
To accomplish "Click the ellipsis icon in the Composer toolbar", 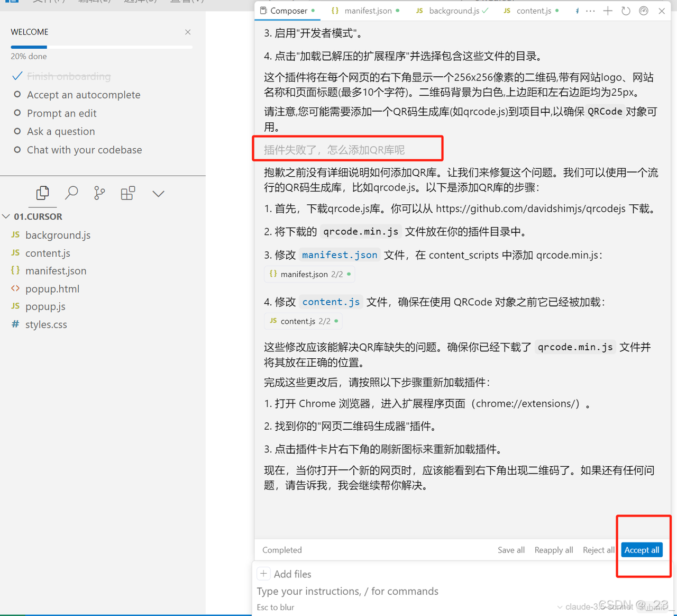I will pos(590,11).
